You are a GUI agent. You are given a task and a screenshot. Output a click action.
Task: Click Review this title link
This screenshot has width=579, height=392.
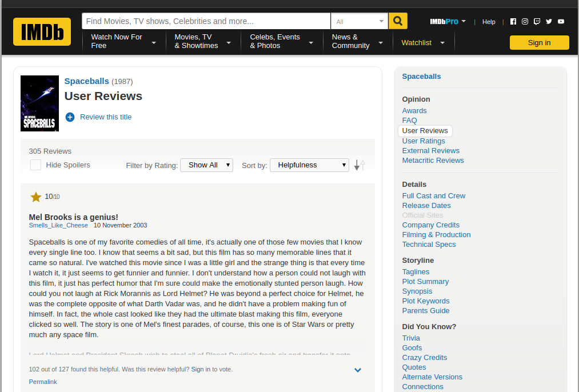(106, 117)
